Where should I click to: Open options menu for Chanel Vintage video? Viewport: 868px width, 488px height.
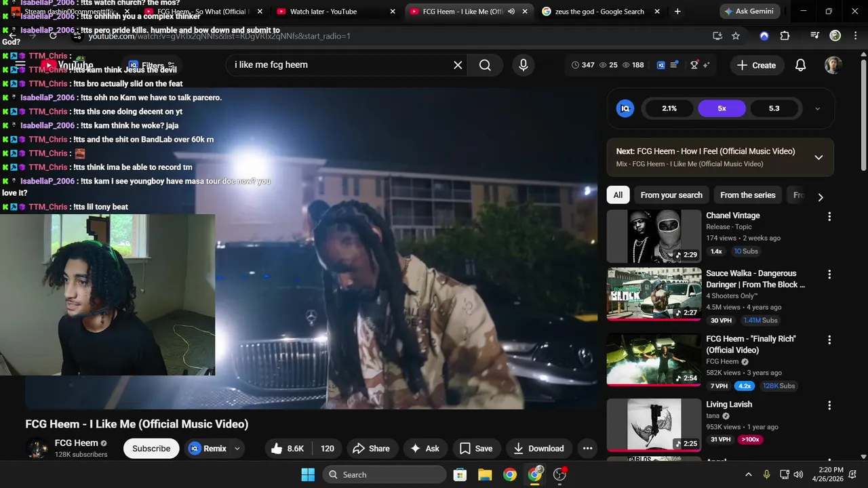pos(829,216)
